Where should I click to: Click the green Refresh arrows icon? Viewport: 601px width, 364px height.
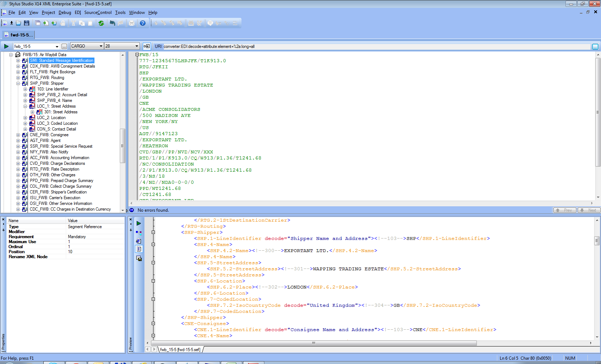tap(101, 23)
